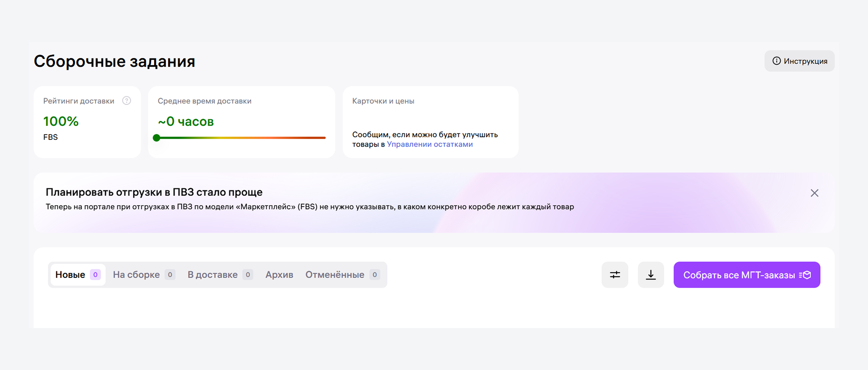The width and height of the screenshot is (868, 370).
Task: Click the Сборочные задания page heading
Action: click(x=115, y=61)
